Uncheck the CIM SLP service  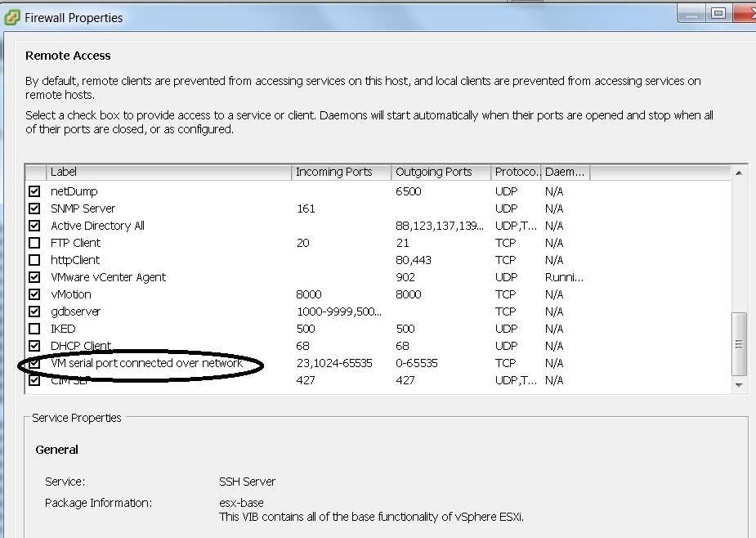(x=34, y=380)
